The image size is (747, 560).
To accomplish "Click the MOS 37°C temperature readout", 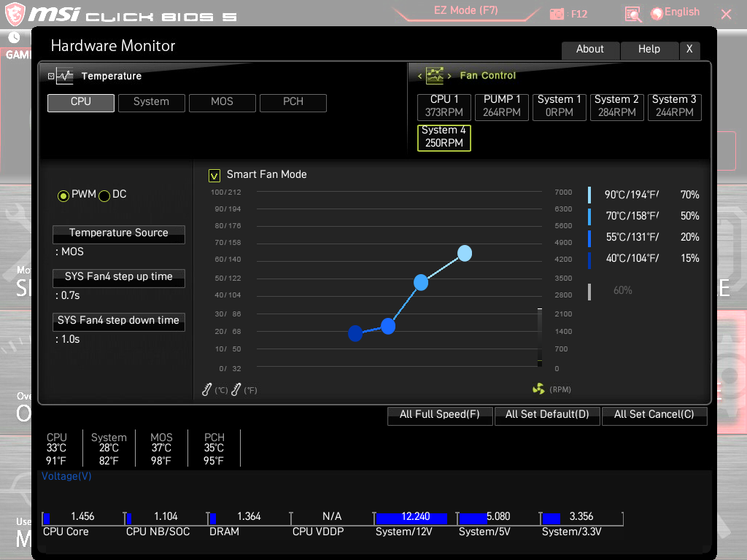I will [161, 448].
